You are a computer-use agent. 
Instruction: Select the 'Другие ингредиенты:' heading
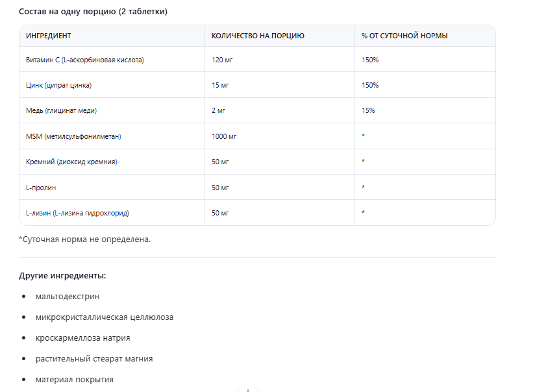pyautogui.click(x=62, y=276)
